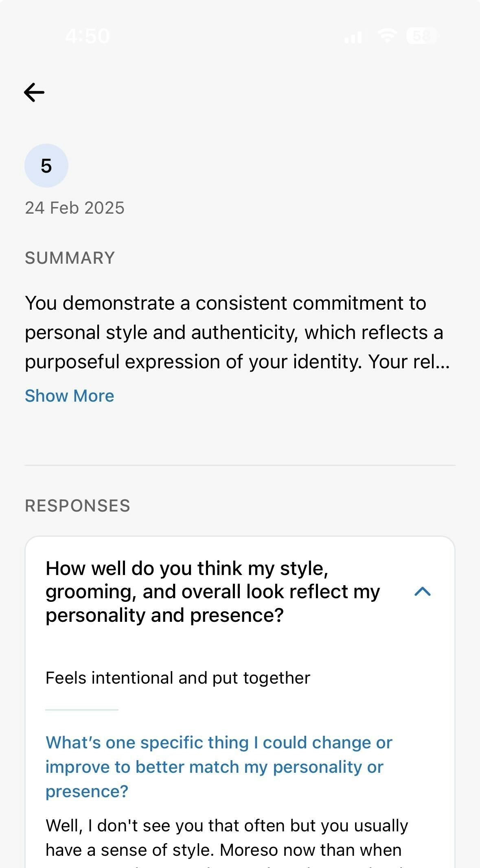Tap the horizontal separator above RESPONSES
Image resolution: width=480 pixels, height=868 pixels.
pyautogui.click(x=240, y=465)
